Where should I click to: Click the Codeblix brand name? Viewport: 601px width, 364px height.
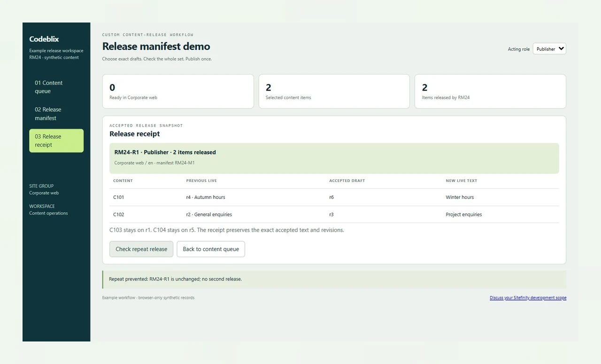(x=44, y=39)
